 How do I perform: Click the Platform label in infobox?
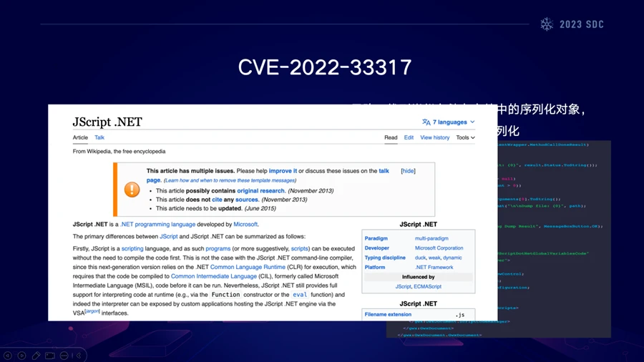374,267
